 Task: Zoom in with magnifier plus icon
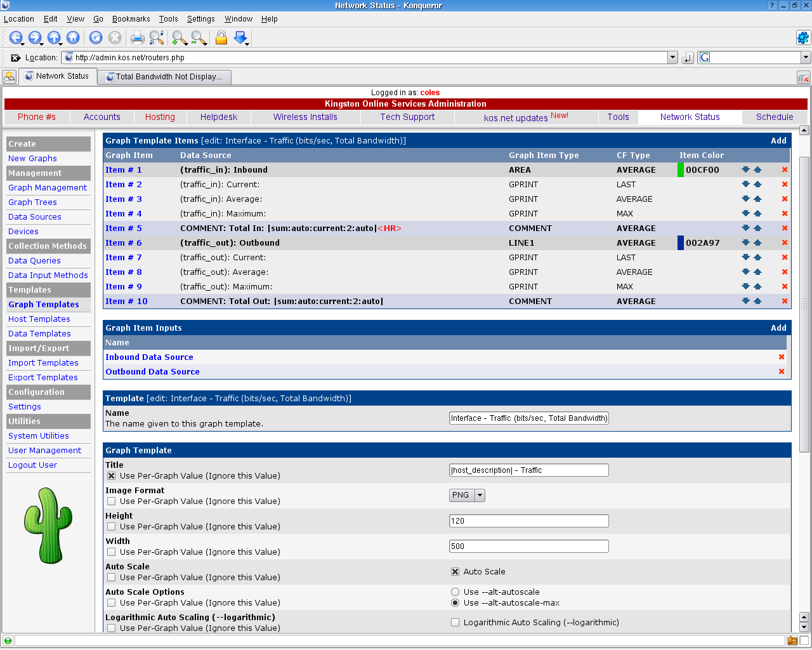180,38
